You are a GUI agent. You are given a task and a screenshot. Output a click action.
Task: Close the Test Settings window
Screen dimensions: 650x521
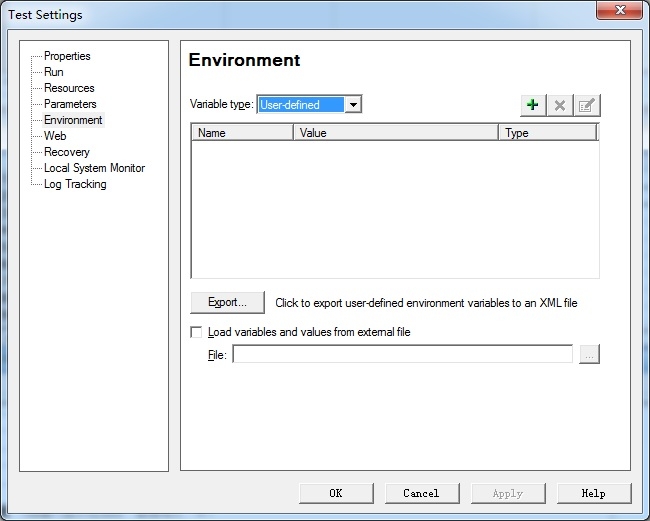619,10
